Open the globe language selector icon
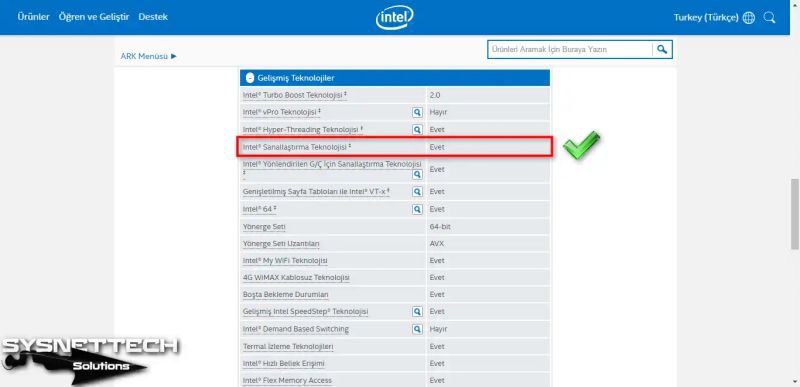Image resolution: width=800 pixels, height=387 pixels. pos(749,17)
